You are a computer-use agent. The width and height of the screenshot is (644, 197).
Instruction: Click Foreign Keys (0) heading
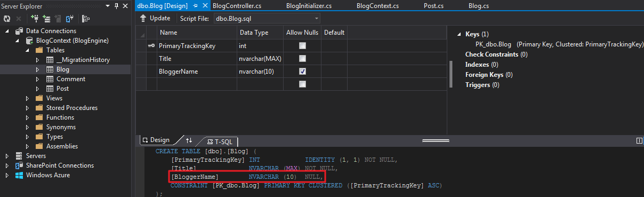(489, 75)
